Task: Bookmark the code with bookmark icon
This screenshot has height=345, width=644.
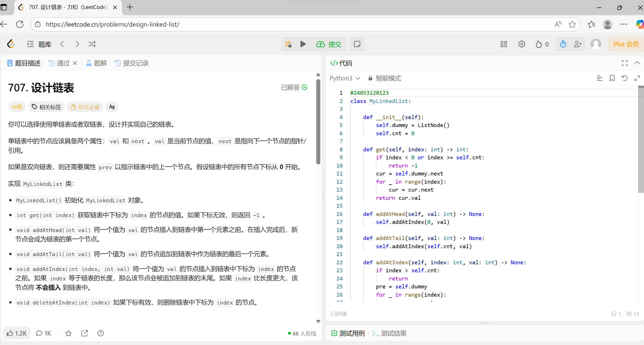Action: click(612, 78)
